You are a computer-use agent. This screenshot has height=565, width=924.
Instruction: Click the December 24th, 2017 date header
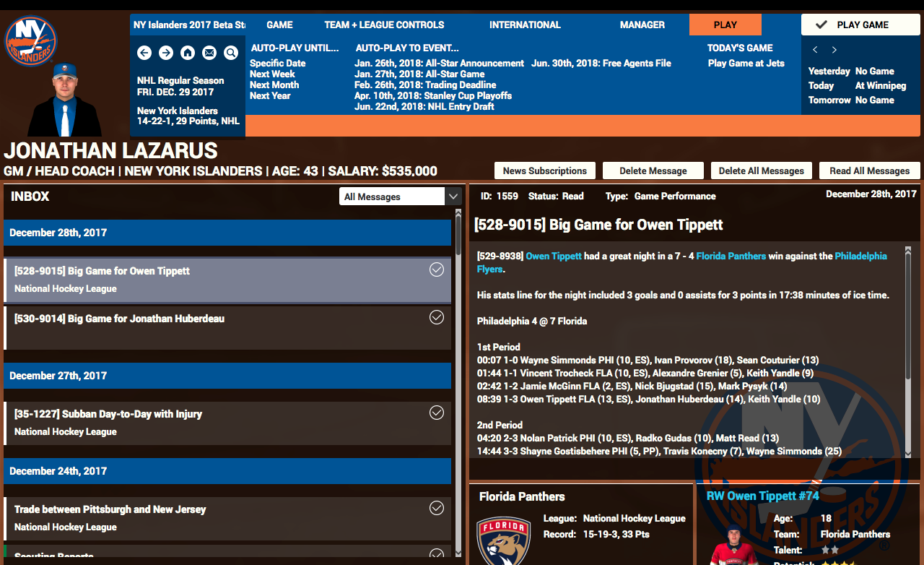pyautogui.click(x=227, y=471)
